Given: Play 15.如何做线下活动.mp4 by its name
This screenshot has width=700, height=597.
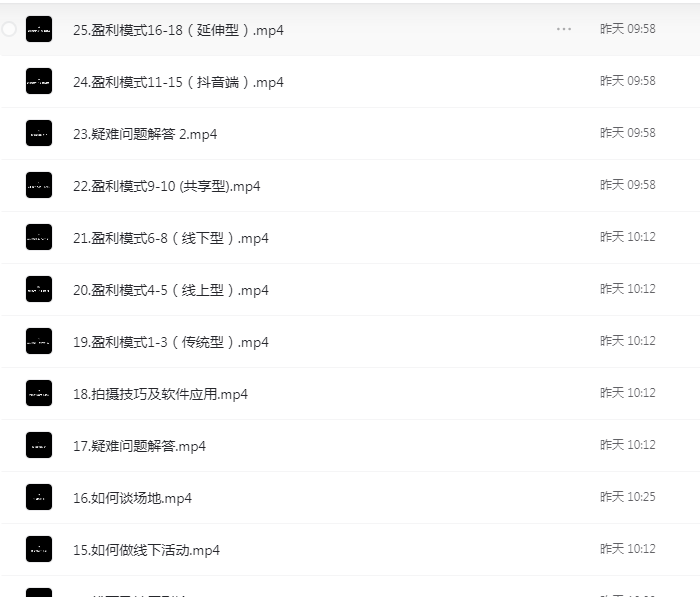Looking at the screenshot, I should [146, 550].
